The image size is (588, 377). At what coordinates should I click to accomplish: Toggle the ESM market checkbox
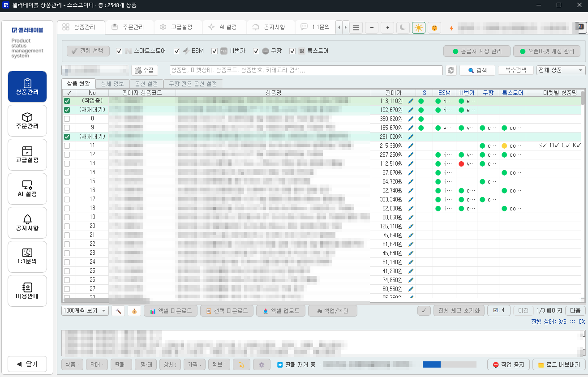click(177, 51)
